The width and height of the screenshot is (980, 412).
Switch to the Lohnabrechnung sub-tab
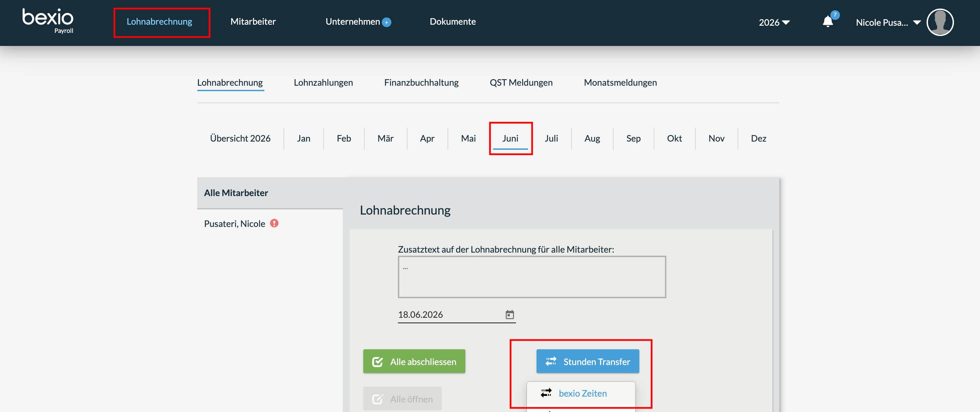(x=230, y=83)
